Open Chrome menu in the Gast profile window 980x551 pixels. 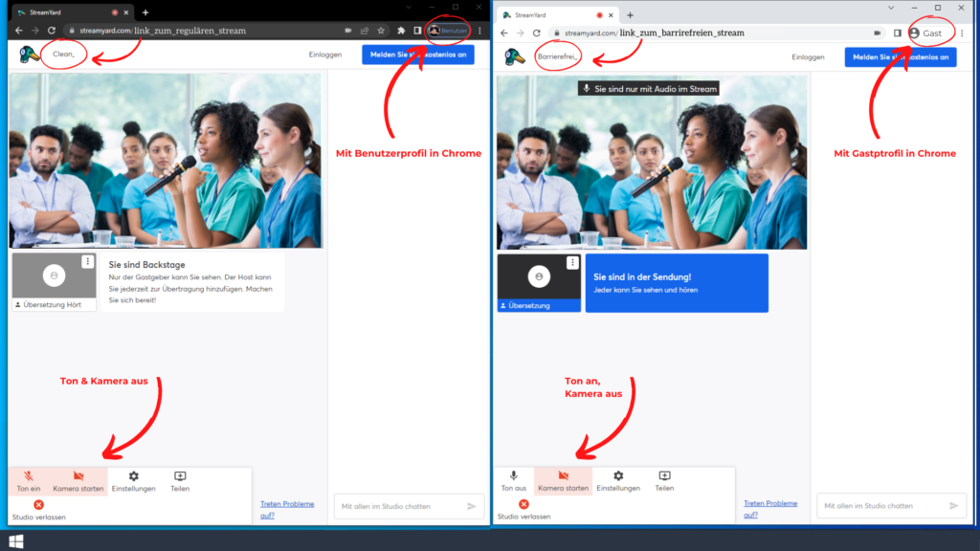tap(961, 33)
